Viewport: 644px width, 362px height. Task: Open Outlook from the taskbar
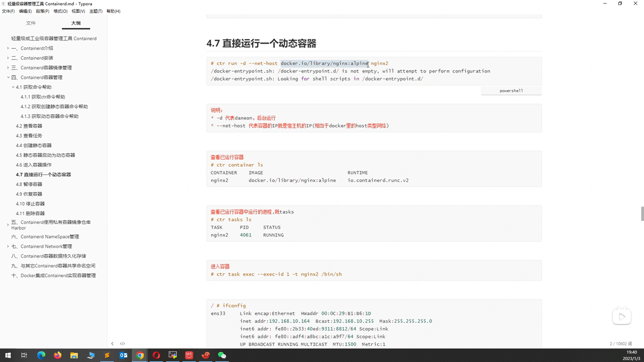[x=123, y=355]
